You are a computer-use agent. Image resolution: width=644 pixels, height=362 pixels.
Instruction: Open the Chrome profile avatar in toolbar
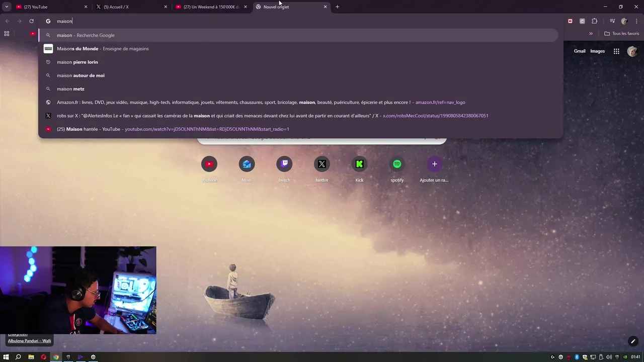pos(624,21)
